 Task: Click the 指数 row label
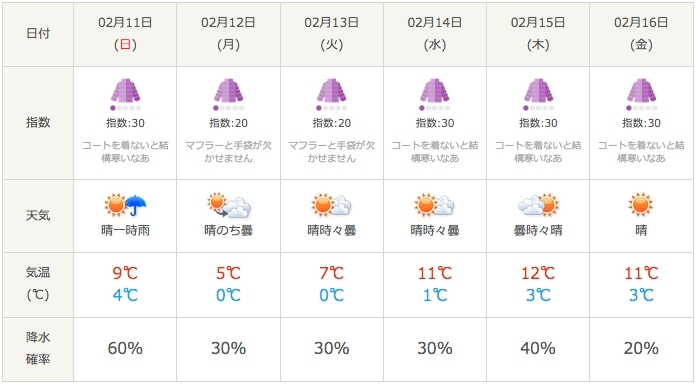coord(38,123)
